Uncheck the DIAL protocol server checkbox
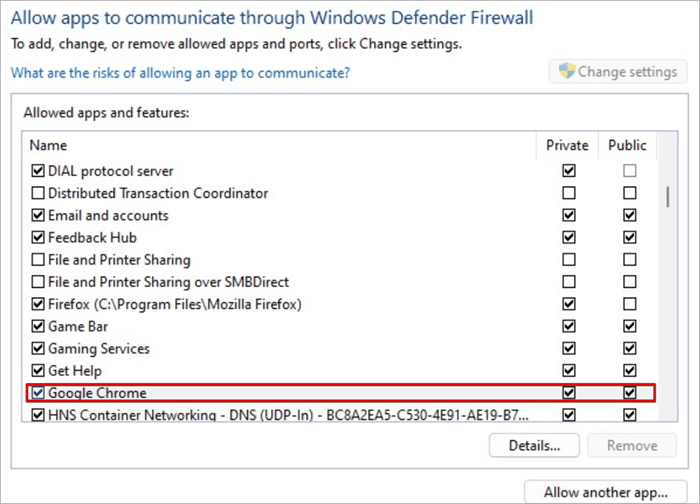Screen dimensions: 700x504 39,171
